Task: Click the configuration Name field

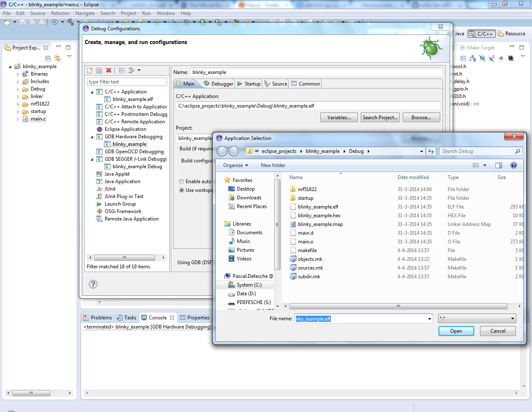Action: 316,72
